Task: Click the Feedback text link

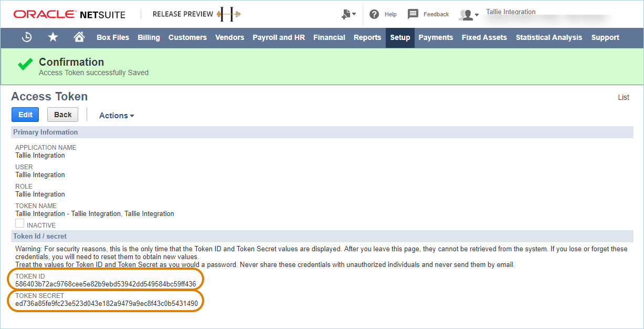Action: [436, 14]
